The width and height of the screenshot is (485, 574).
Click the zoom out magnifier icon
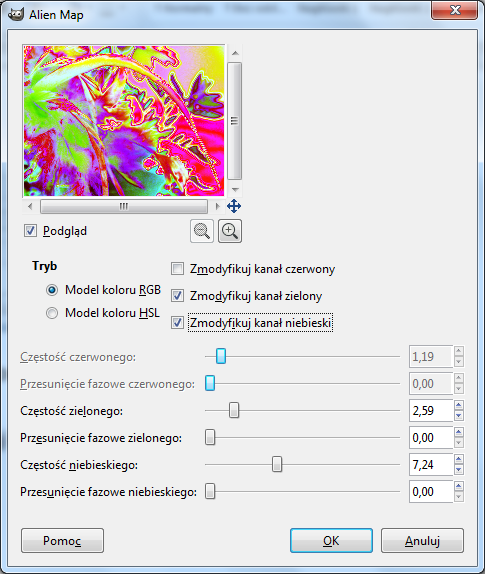[x=202, y=231]
